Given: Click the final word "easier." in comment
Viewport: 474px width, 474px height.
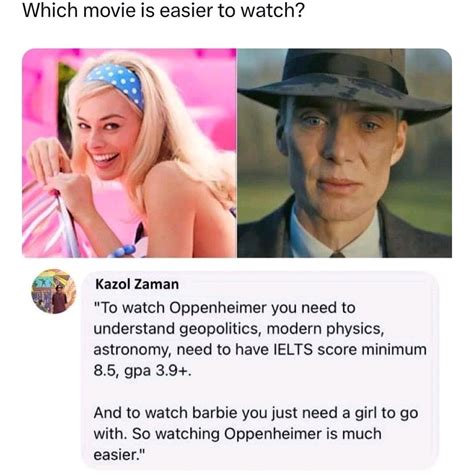Looking at the screenshot, I should coord(120,455).
